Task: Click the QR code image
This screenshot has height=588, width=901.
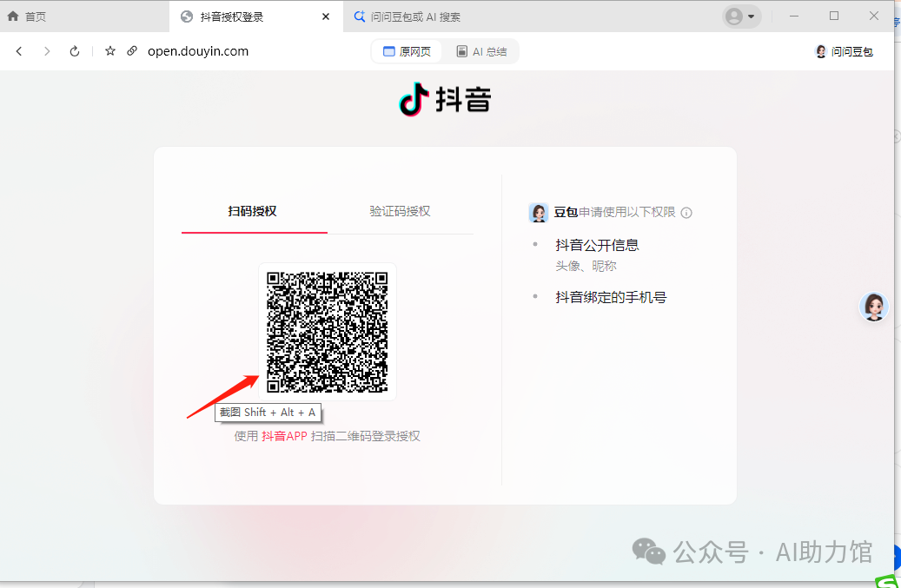Action: click(327, 332)
